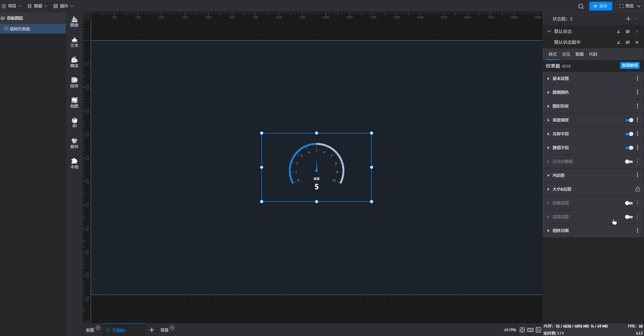Screen dimensions: 644x336
Task: Open the 图表 chart components icon
Action: click(74, 22)
